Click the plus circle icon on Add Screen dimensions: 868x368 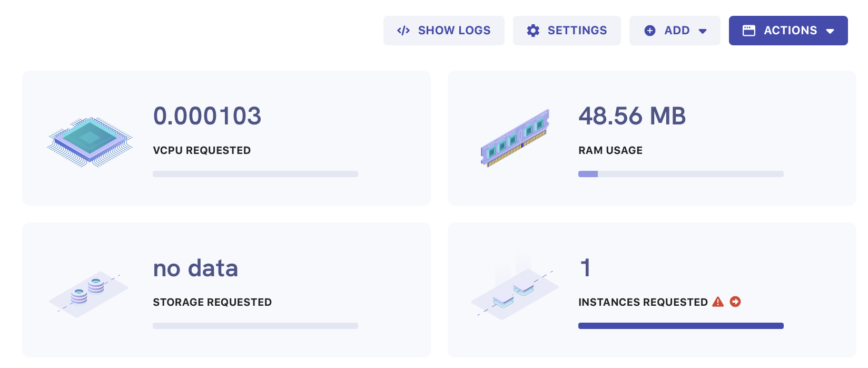click(650, 31)
